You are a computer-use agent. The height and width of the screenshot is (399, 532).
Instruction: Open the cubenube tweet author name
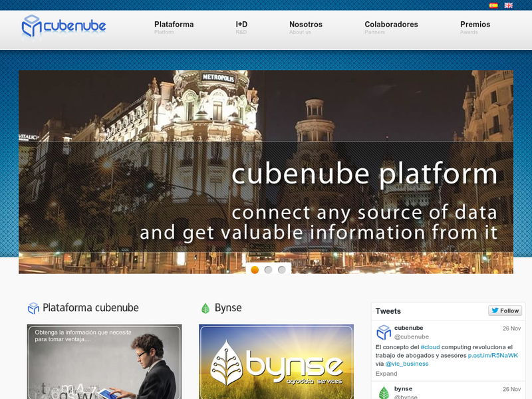point(408,328)
